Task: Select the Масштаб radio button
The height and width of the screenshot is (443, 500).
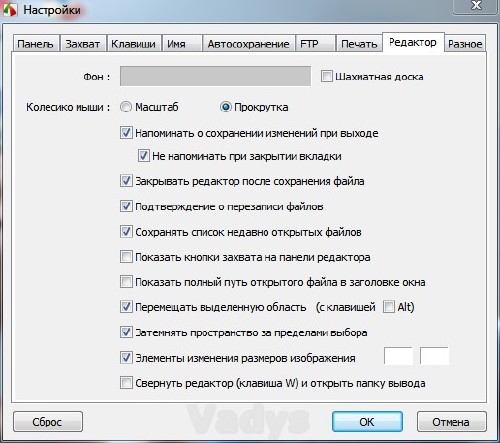Action: (126, 107)
